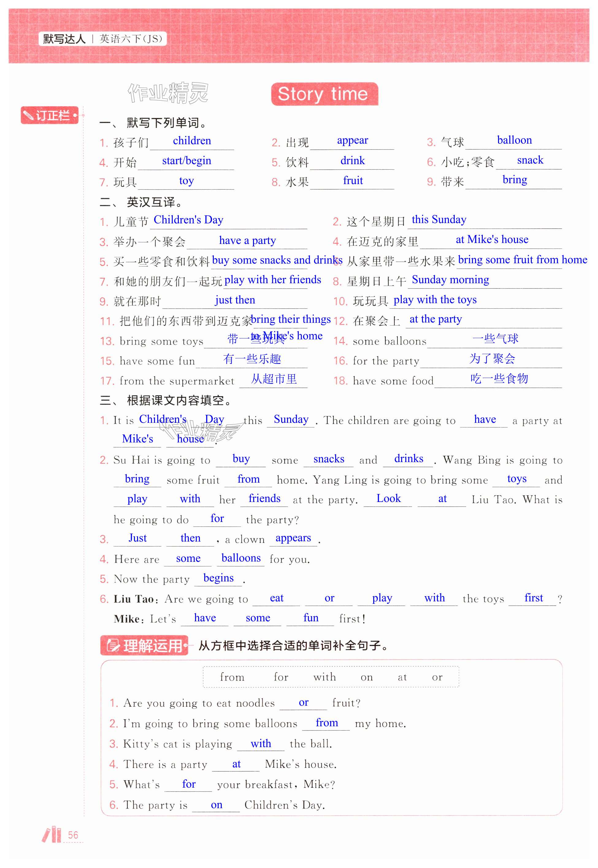The width and height of the screenshot is (598, 868).
Task: Click the 默写达人 header label
Action: [64, 39]
